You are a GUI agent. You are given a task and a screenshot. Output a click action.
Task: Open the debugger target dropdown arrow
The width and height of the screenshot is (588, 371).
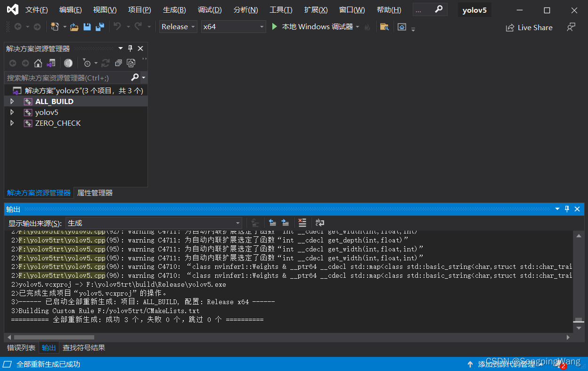pyautogui.click(x=358, y=27)
